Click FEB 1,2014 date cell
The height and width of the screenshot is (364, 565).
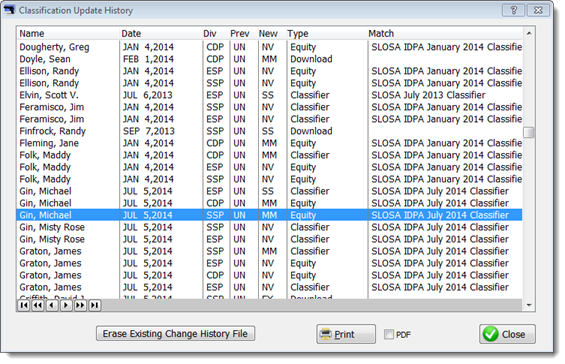[148, 59]
